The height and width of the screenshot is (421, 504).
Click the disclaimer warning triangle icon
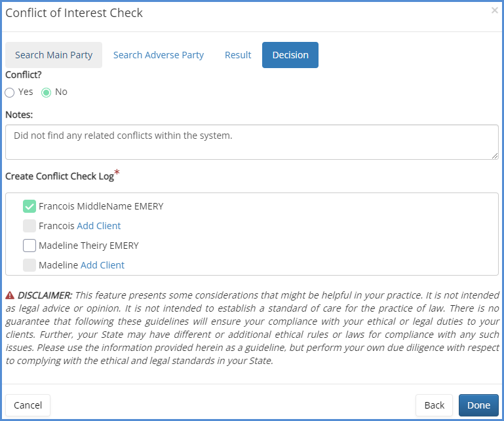click(x=10, y=295)
